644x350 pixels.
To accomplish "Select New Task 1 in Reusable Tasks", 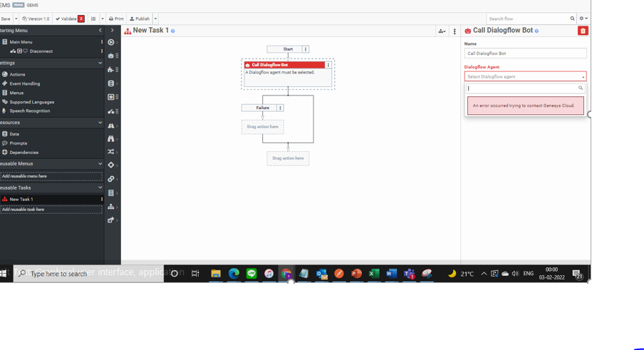I will tap(21, 200).
